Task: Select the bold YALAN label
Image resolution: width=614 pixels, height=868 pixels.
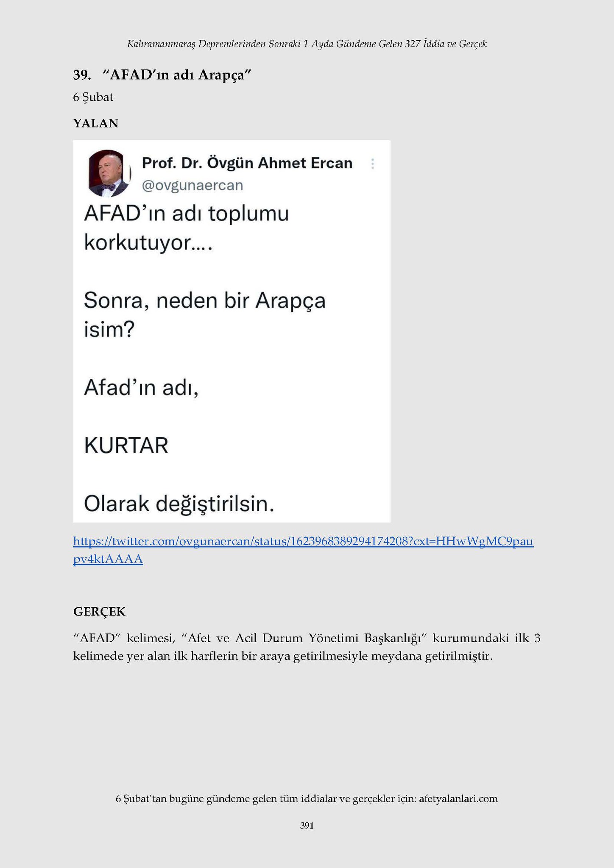Action: click(x=96, y=123)
